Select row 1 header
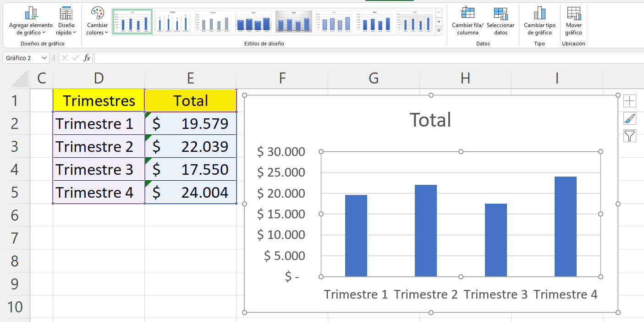644x322 pixels. pyautogui.click(x=15, y=100)
